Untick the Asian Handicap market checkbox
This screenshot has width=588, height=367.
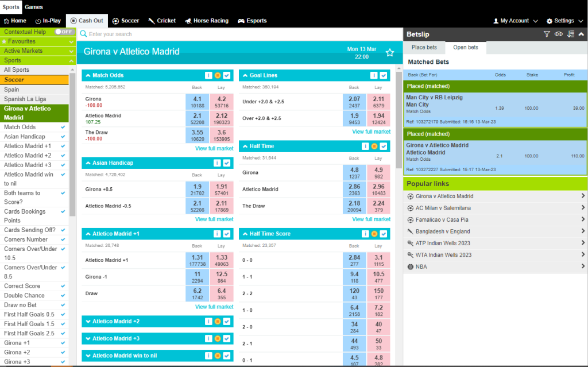pos(227,163)
